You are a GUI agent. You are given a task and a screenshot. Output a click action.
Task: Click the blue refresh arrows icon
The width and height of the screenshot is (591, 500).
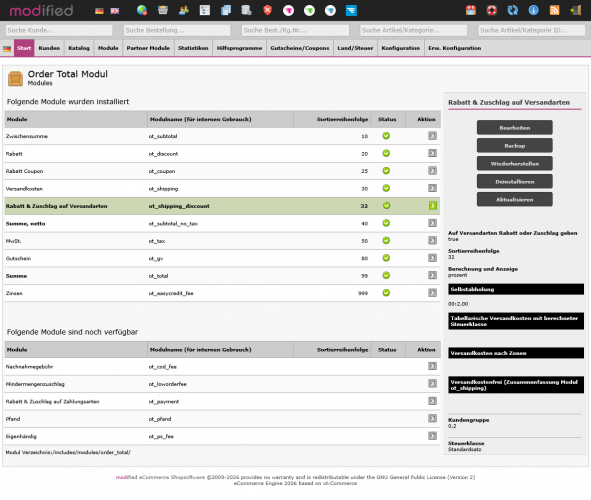click(513, 10)
